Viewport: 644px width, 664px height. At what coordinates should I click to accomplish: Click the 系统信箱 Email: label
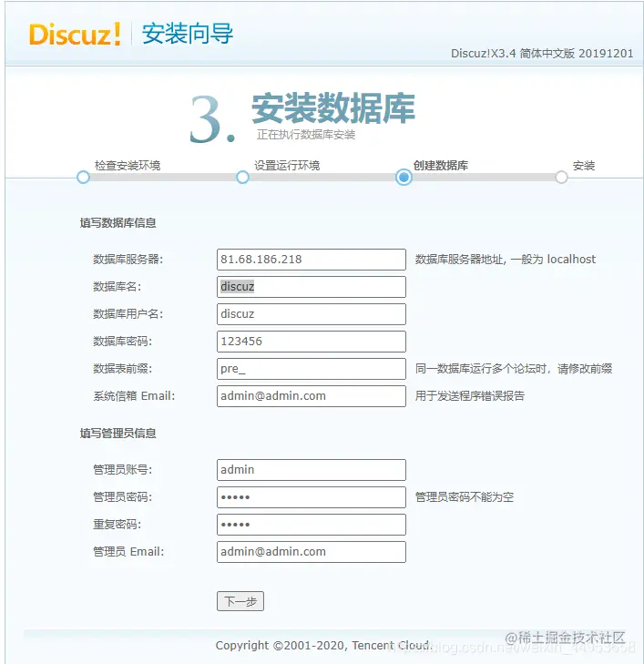(134, 396)
